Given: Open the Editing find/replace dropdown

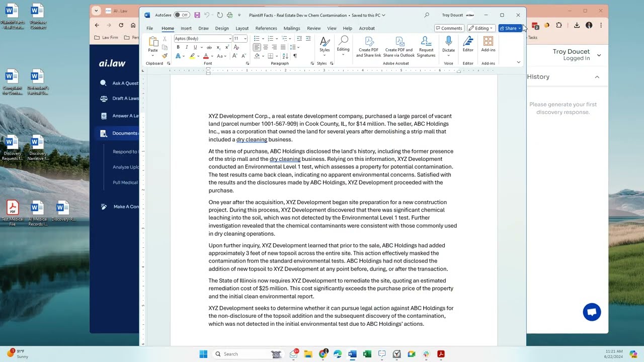Looking at the screenshot, I should (343, 54).
